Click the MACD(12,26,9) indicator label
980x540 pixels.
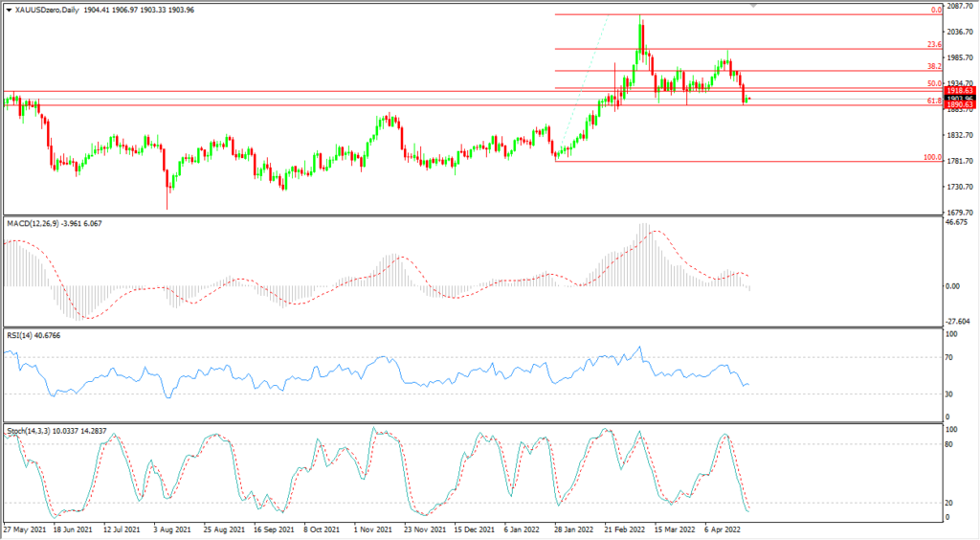coord(32,223)
